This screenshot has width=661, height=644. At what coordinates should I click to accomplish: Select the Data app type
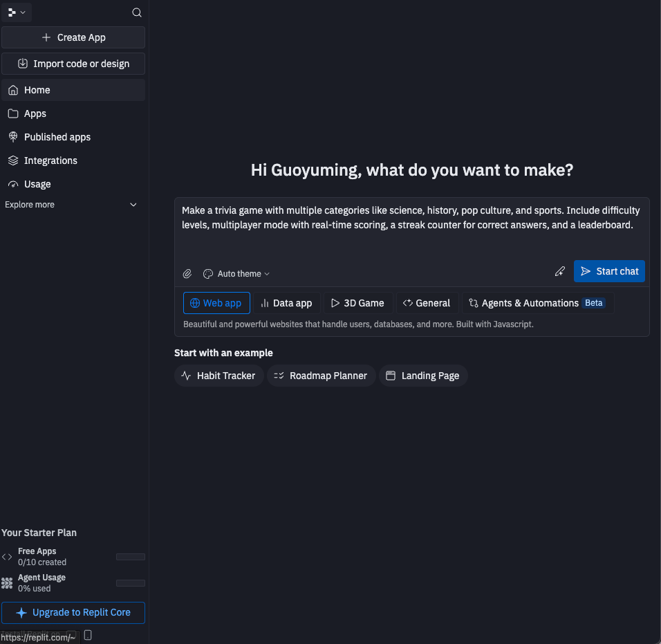tap(286, 303)
